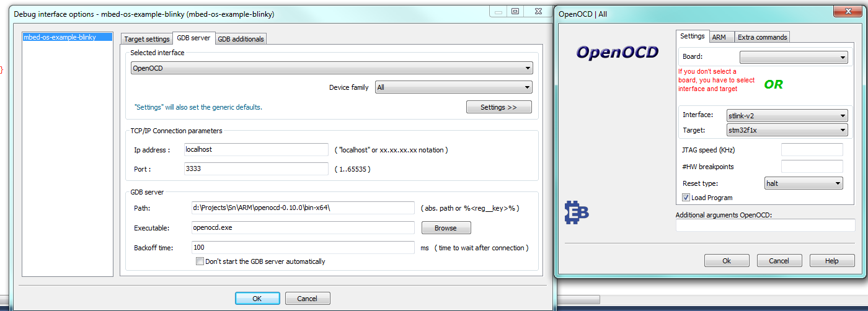
Task: Minimize the Debug interface options window
Action: 500,11
